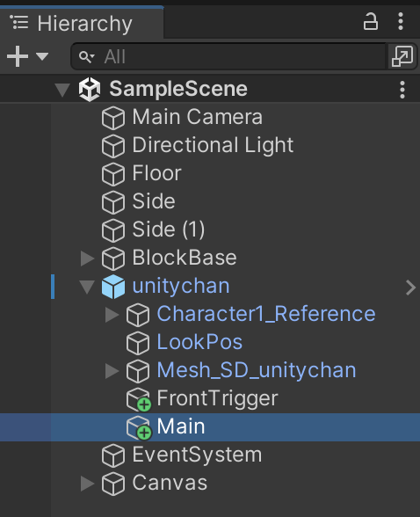Click the plus icon to create object
Screen dimensions: 420x517
coord(18,56)
